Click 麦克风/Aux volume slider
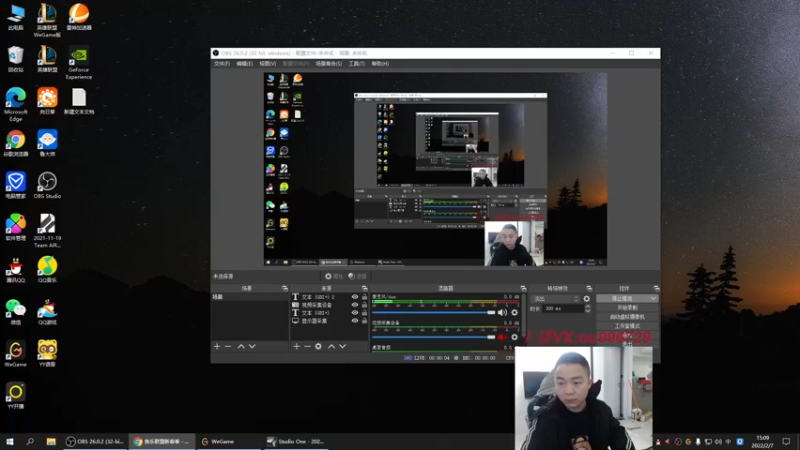Screen dimensions: 800x450 tap(434, 312)
